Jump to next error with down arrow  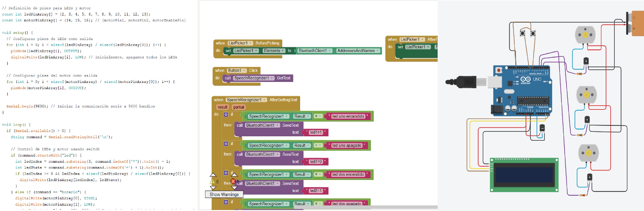234,188
